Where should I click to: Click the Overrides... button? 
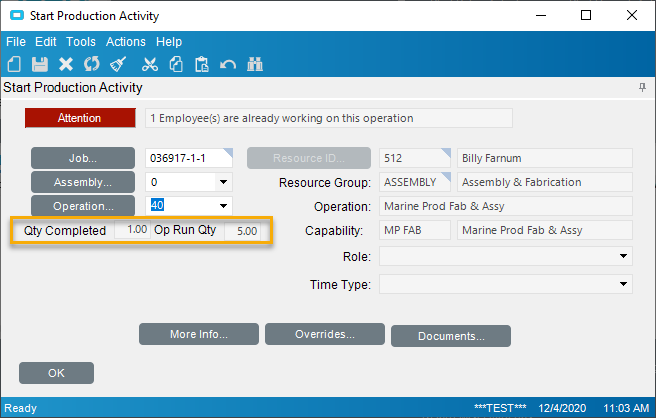[325, 334]
